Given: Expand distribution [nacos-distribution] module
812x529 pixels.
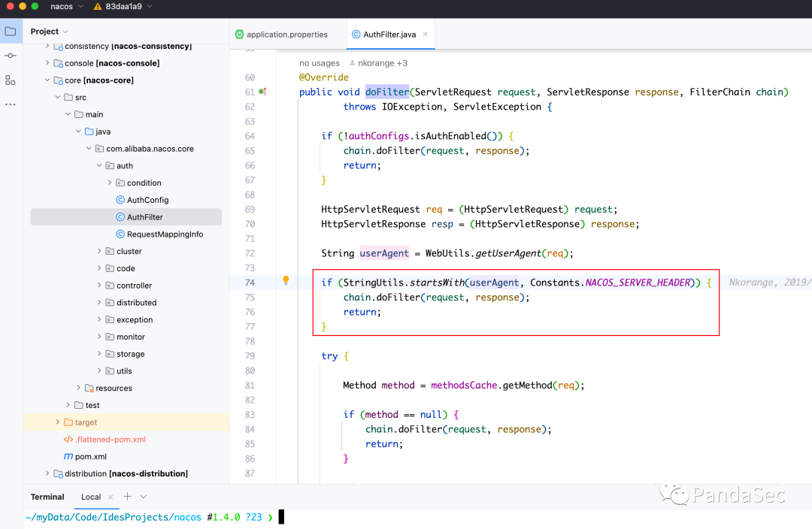Looking at the screenshot, I should tap(47, 473).
